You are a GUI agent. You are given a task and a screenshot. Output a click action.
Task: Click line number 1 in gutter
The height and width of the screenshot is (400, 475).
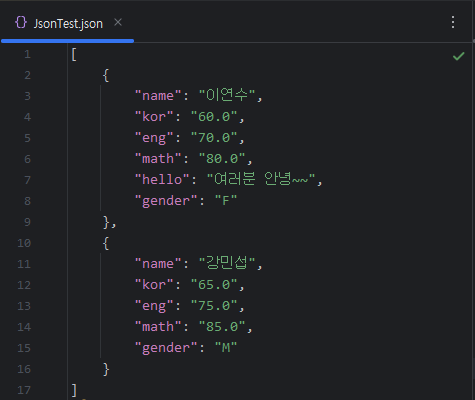(27, 54)
